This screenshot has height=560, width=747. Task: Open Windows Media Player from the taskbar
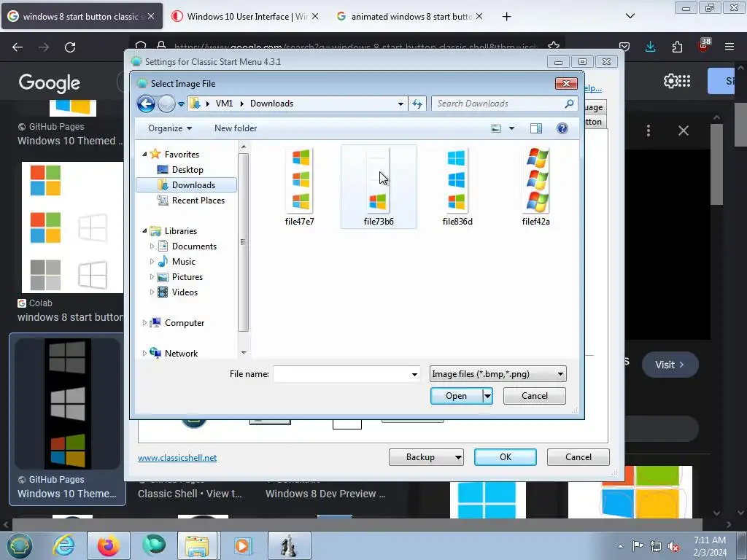click(242, 545)
